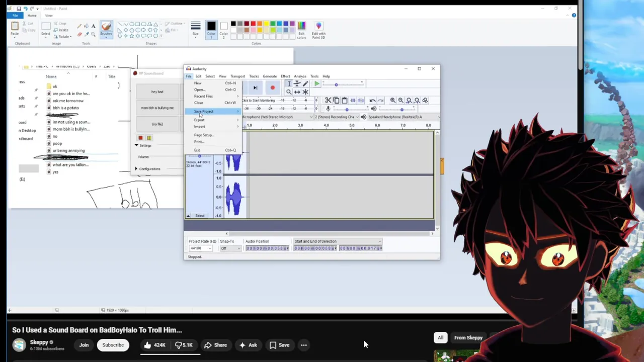The height and width of the screenshot is (362, 644).
Task: Click the Save icon in Paint title bar
Action: 19,9
